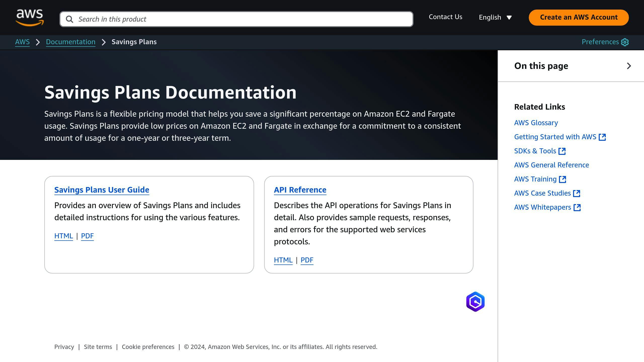Toggle Preferences panel open
The image size is (644, 362).
coord(605,42)
